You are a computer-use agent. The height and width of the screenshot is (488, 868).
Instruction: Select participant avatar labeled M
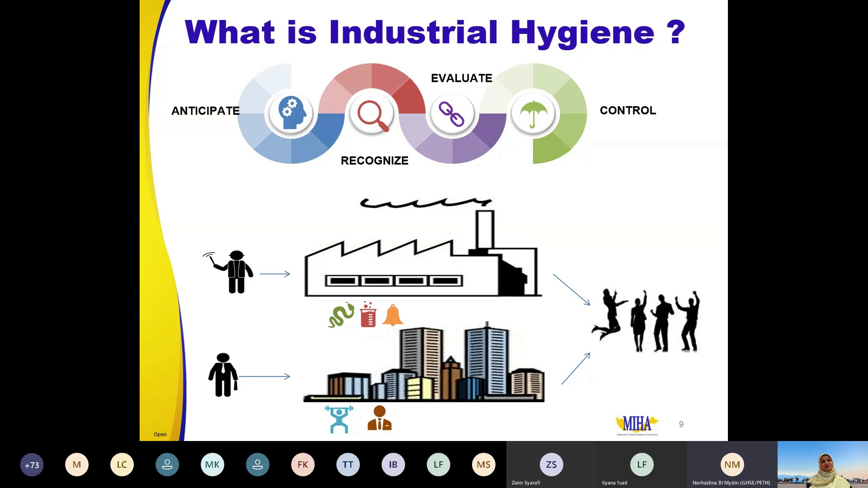77,465
